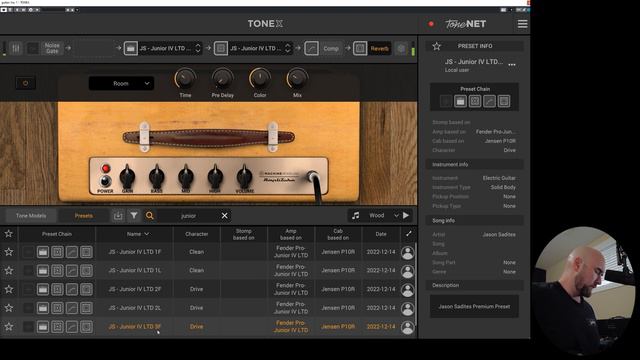Screen dimensions: 640x360
Task: Open the preset three-dots options menu
Action: pyautogui.click(x=512, y=64)
